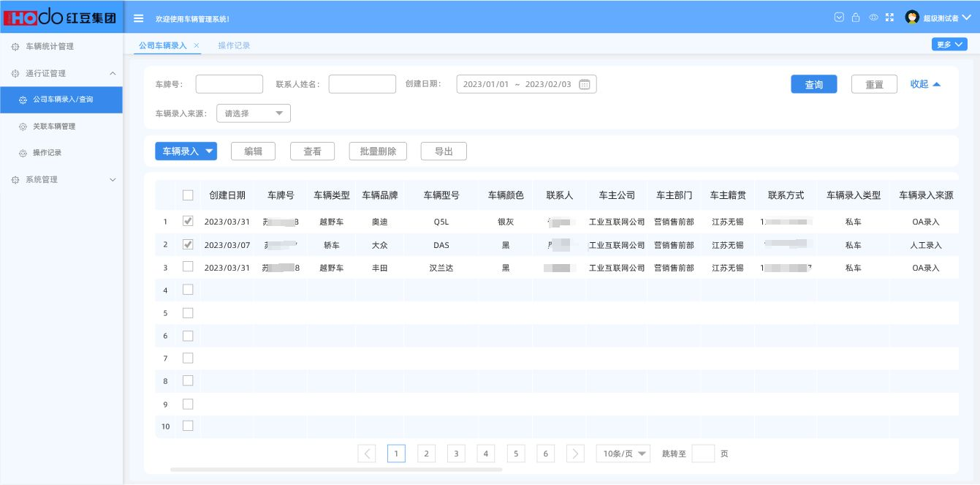Click the 银灰 color cell in row 1
The width and height of the screenshot is (980, 485).
[x=506, y=222]
